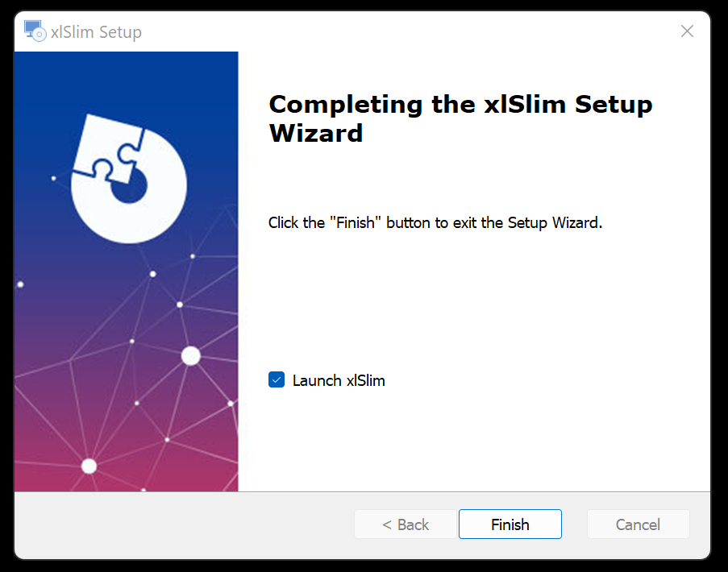
Task: Click the big white node near the banner bottom
Action: (89, 466)
